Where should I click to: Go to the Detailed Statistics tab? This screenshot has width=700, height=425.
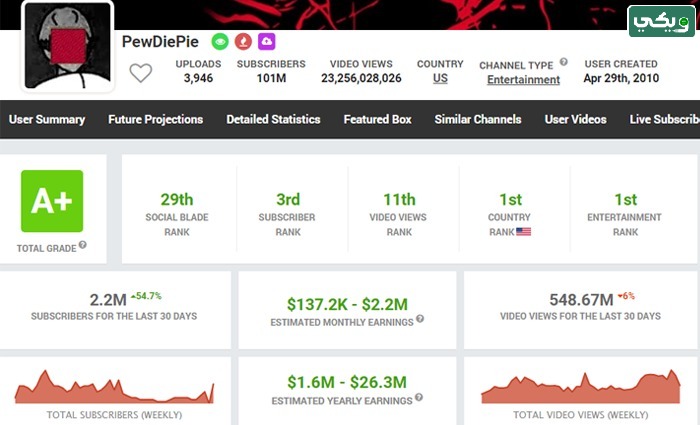(x=273, y=119)
